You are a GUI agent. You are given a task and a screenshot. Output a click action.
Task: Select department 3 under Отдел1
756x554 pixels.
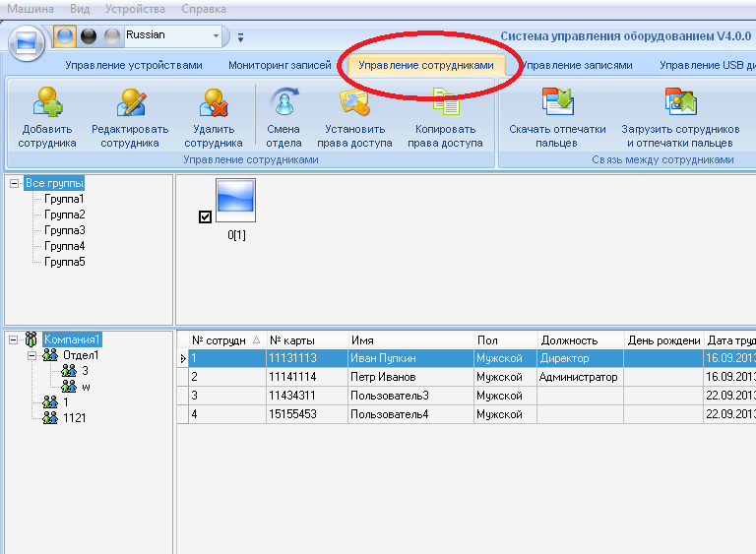tap(85, 371)
